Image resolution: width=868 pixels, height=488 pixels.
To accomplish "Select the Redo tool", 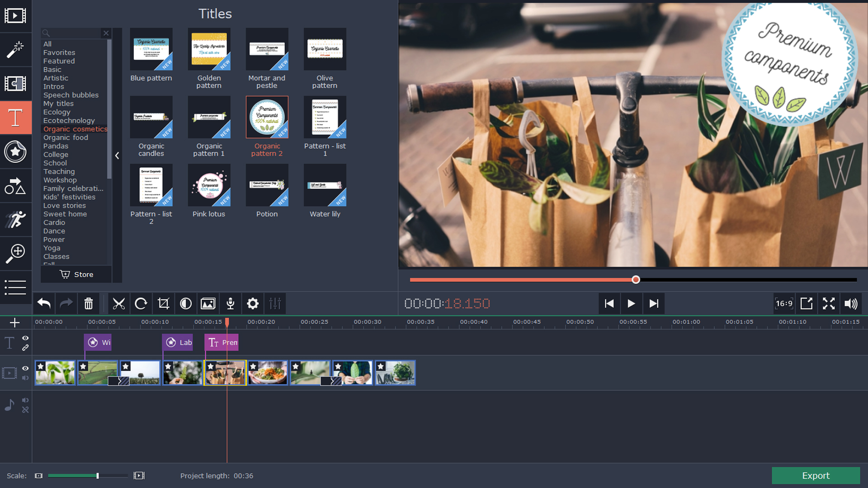I will [x=66, y=304].
